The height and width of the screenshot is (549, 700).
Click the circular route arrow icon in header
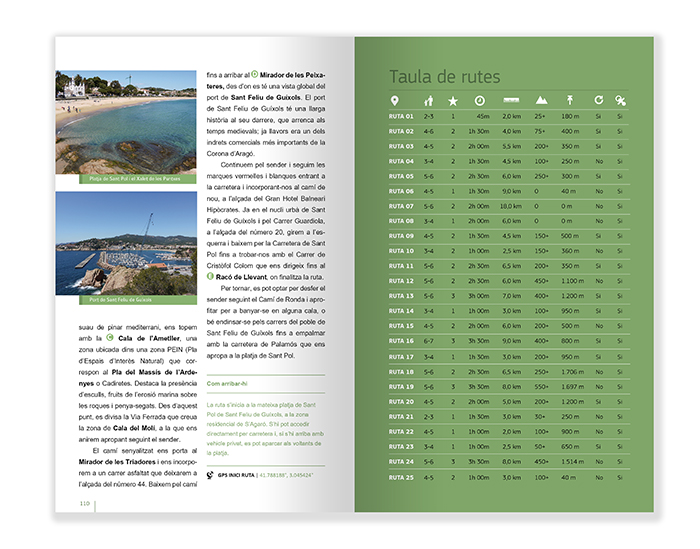pyautogui.click(x=599, y=100)
